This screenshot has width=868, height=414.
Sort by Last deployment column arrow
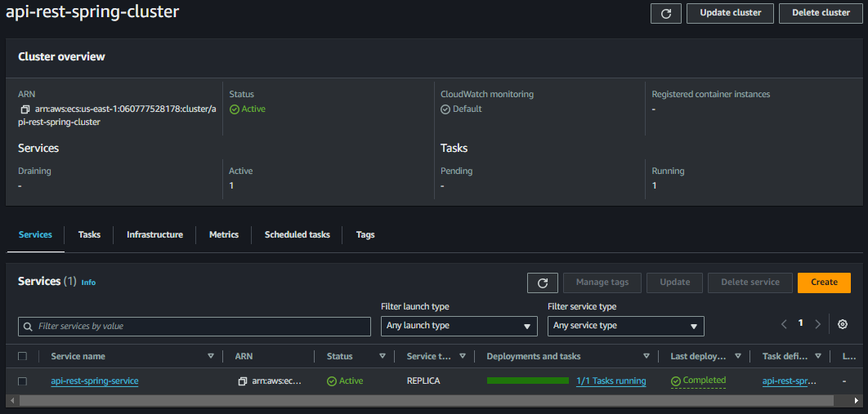[737, 357]
